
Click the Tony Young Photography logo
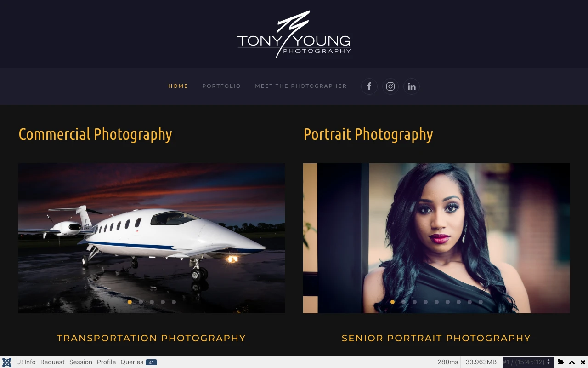(x=294, y=34)
